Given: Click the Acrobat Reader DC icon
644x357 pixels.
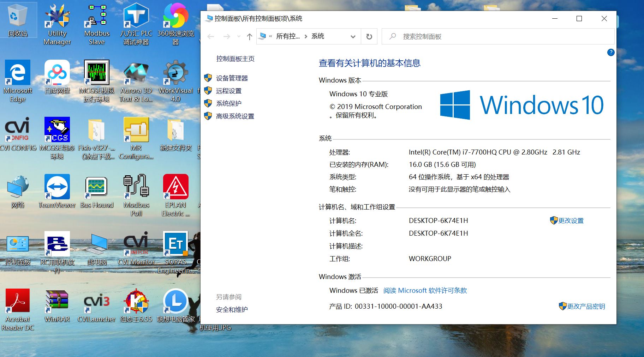Looking at the screenshot, I should (18, 302).
